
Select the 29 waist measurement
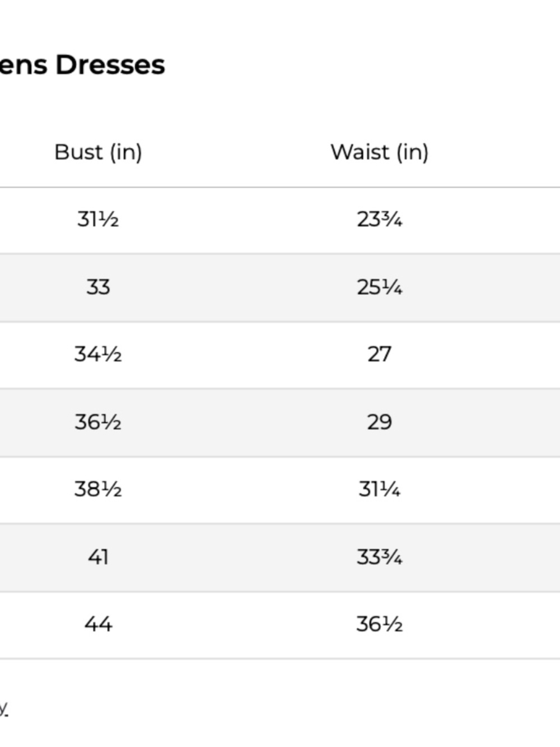pyautogui.click(x=379, y=422)
